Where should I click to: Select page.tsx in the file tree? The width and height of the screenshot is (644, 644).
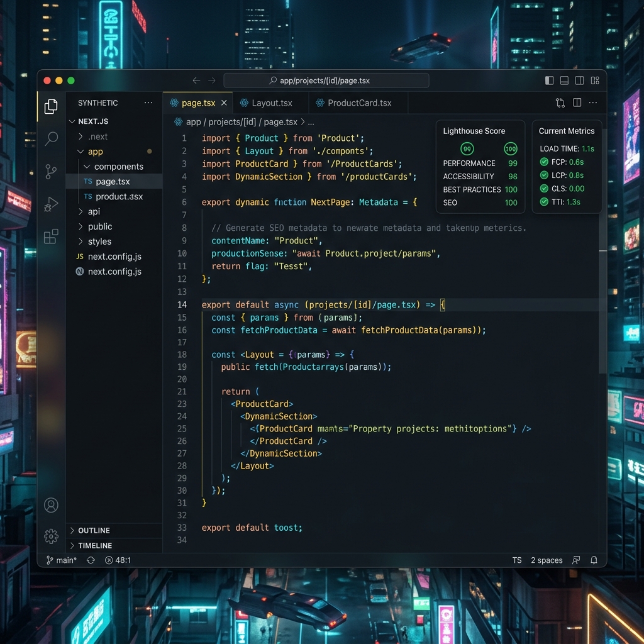click(x=114, y=182)
